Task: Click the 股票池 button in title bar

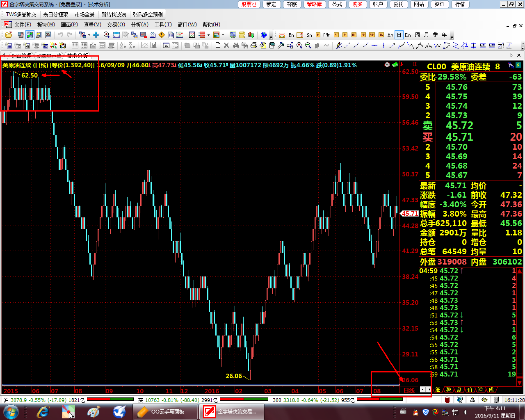Action: [249, 4]
